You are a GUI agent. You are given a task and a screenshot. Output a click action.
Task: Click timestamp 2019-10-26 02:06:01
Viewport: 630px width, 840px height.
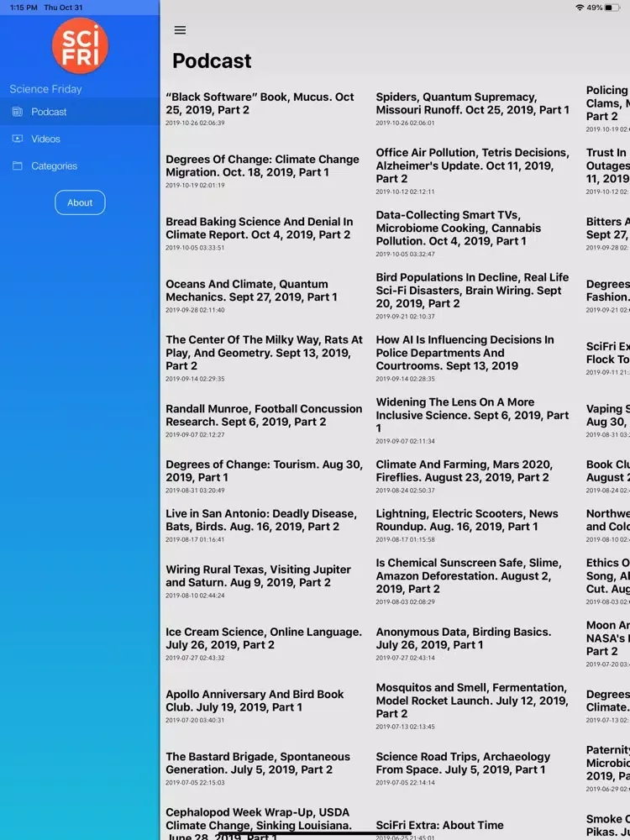pos(405,123)
